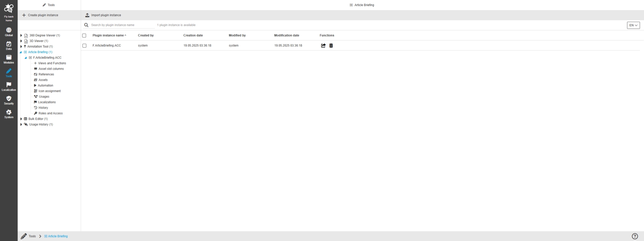Click the pencil icon in the bottom breadcrumb
Screen dimensions: 644x241
click(24, 236)
